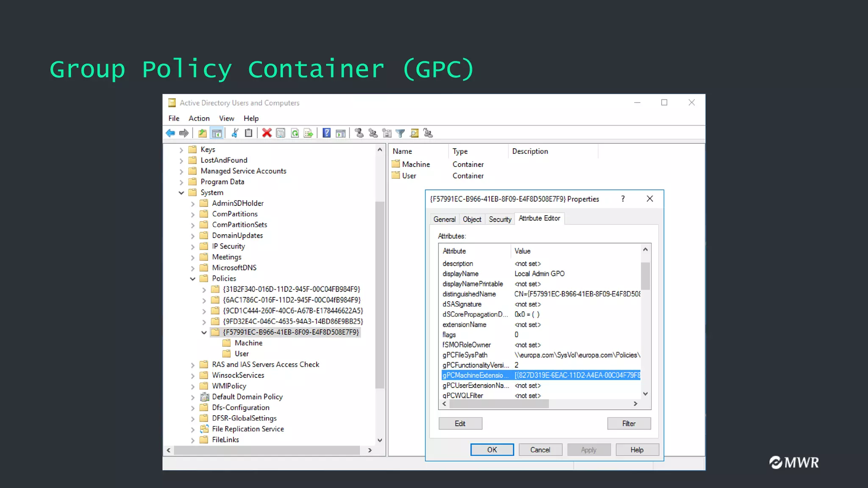
Task: Open the Action menu
Action: tap(199, 119)
